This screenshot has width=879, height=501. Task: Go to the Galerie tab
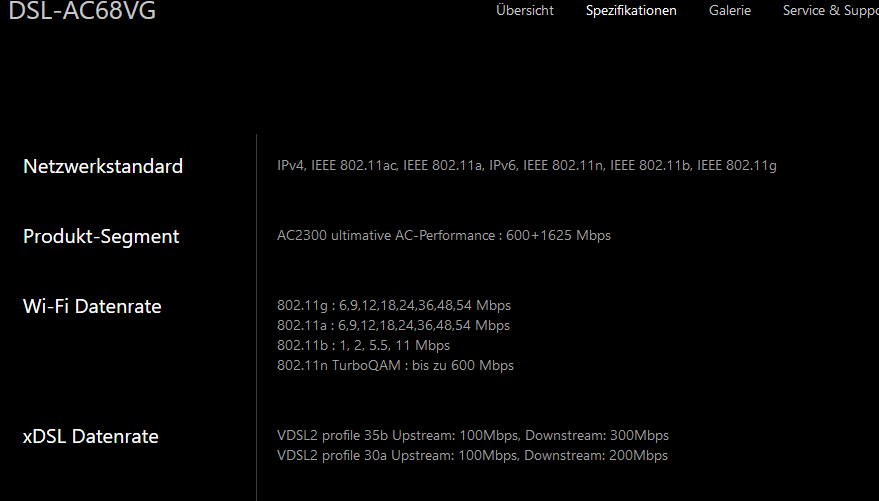coord(729,10)
